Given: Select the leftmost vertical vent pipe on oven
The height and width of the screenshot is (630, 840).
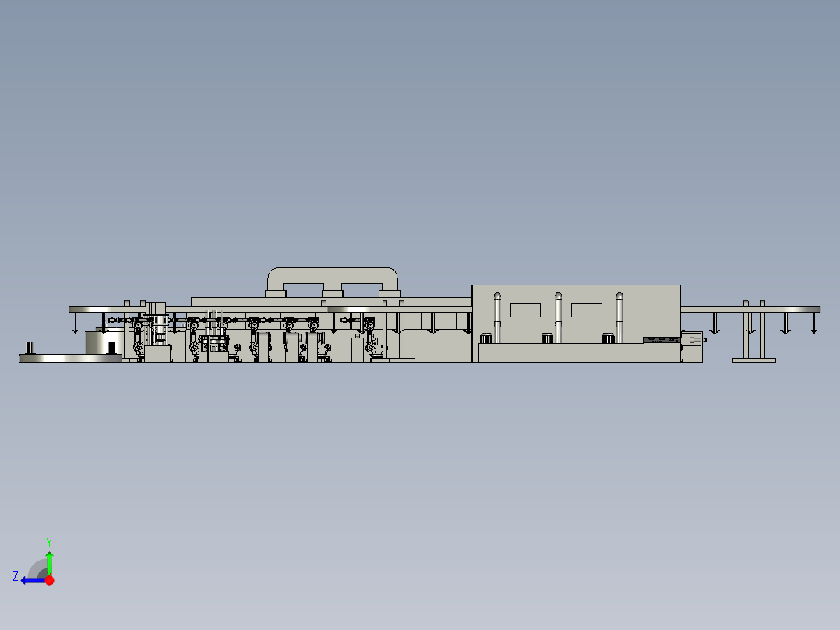Looking at the screenshot, I should pyautogui.click(x=497, y=317).
